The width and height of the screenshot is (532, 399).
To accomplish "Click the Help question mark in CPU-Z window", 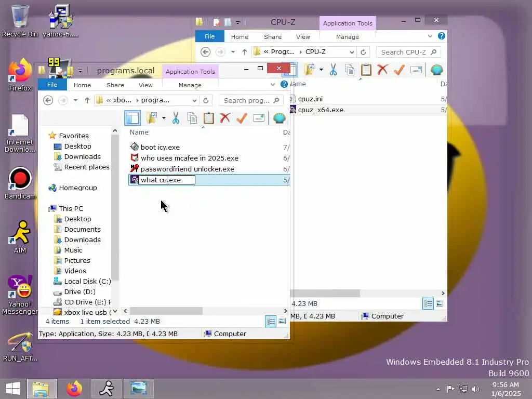I will tap(442, 36).
